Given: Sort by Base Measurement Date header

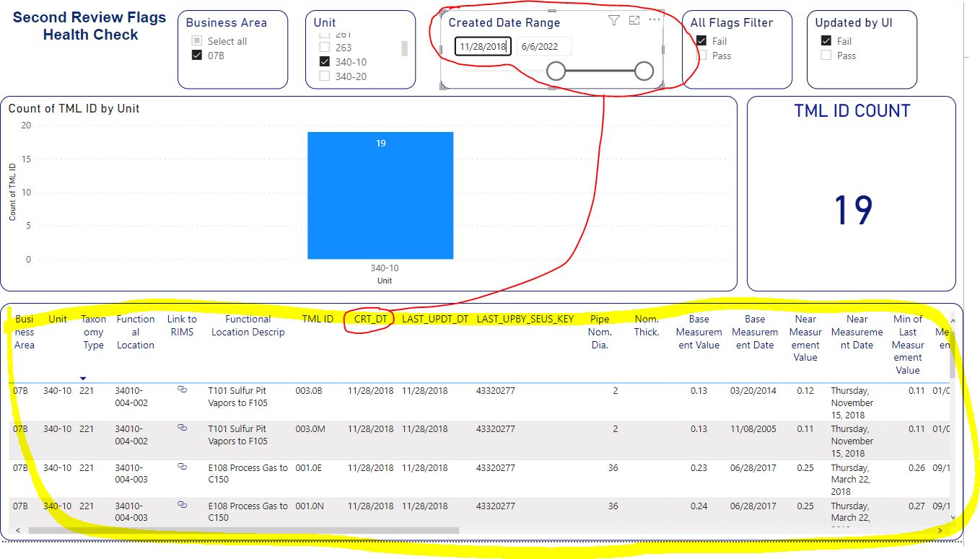Looking at the screenshot, I should click(x=755, y=332).
